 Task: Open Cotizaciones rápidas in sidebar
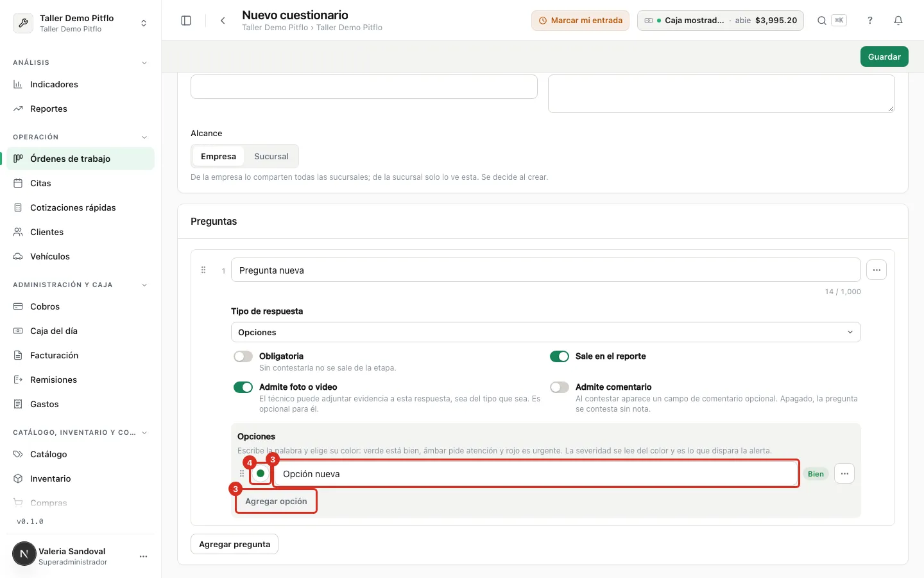pyautogui.click(x=81, y=207)
